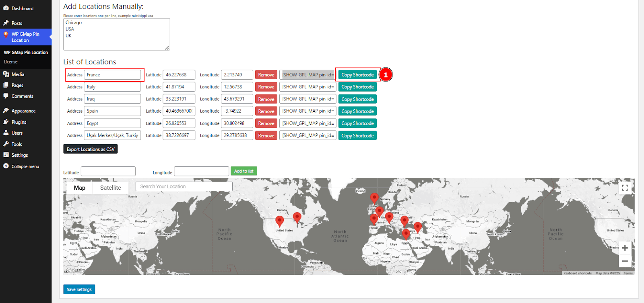Click the Pages sidebar icon
Viewport: 644px width, 303px height.
[x=6, y=85]
